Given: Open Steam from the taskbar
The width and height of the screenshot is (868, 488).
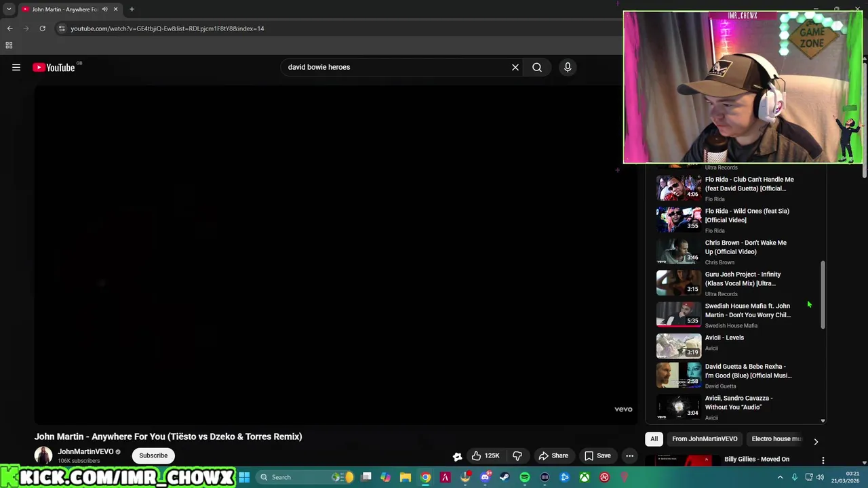Looking at the screenshot, I should coord(505,477).
